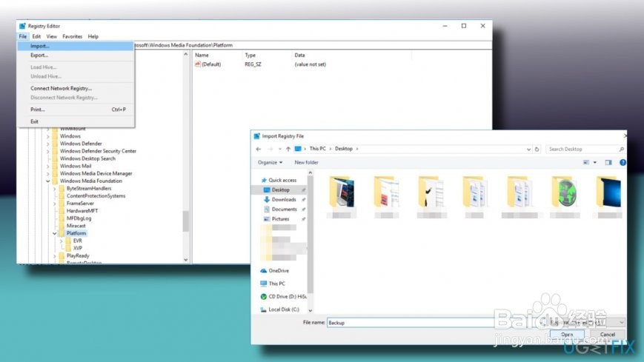Image resolution: width=644 pixels, height=362 pixels.
Task: Collapse the Windows Media Foundation key
Action: (x=48, y=181)
